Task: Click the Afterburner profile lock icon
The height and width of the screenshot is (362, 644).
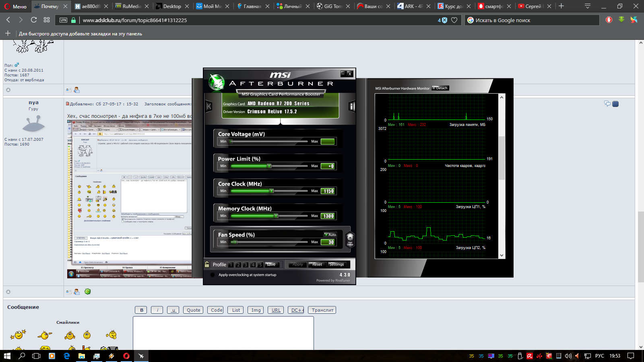Action: pyautogui.click(x=207, y=264)
